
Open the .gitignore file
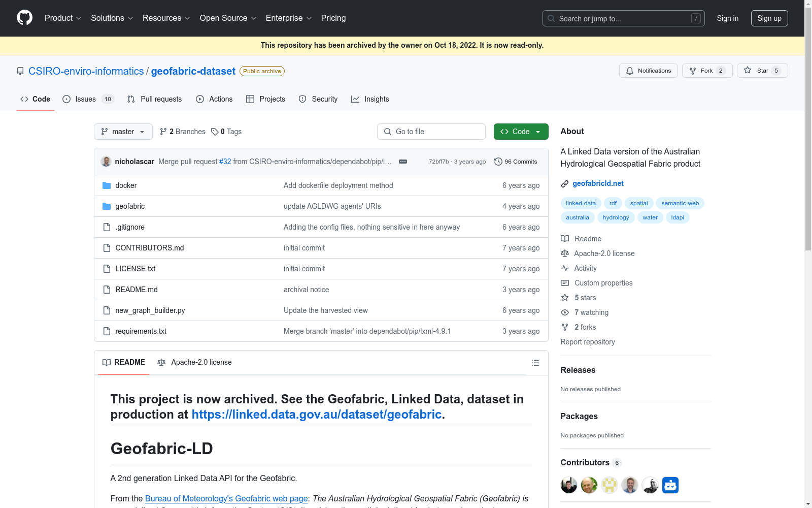coord(130,227)
